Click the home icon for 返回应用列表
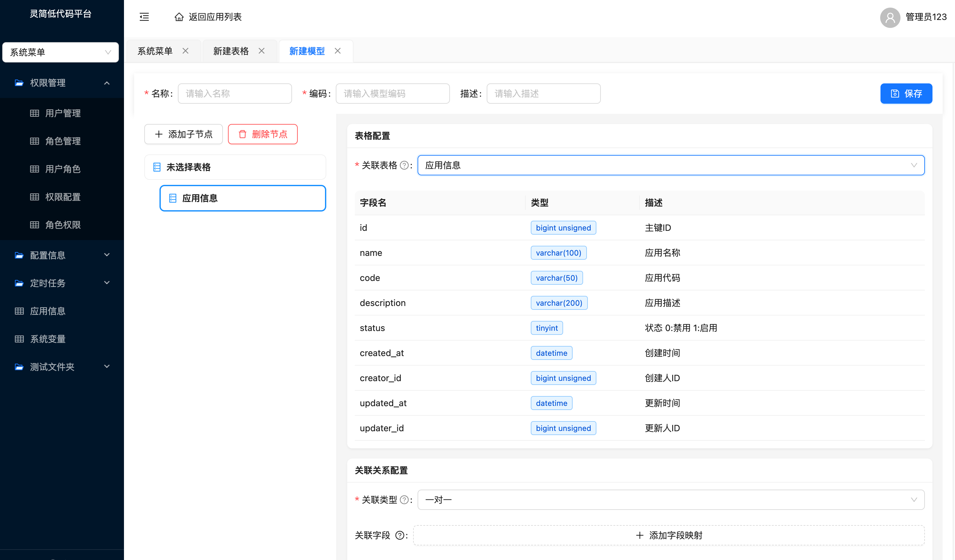Screen dimensions: 955x560 click(179, 17)
